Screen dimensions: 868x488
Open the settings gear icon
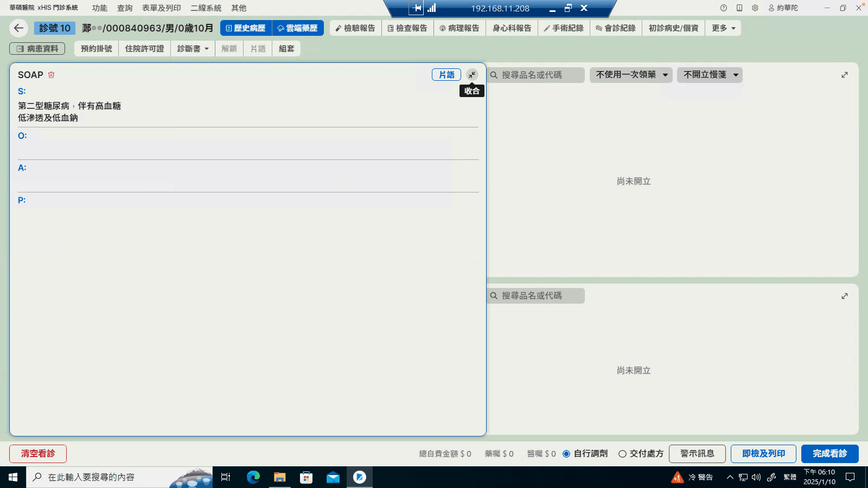(755, 8)
